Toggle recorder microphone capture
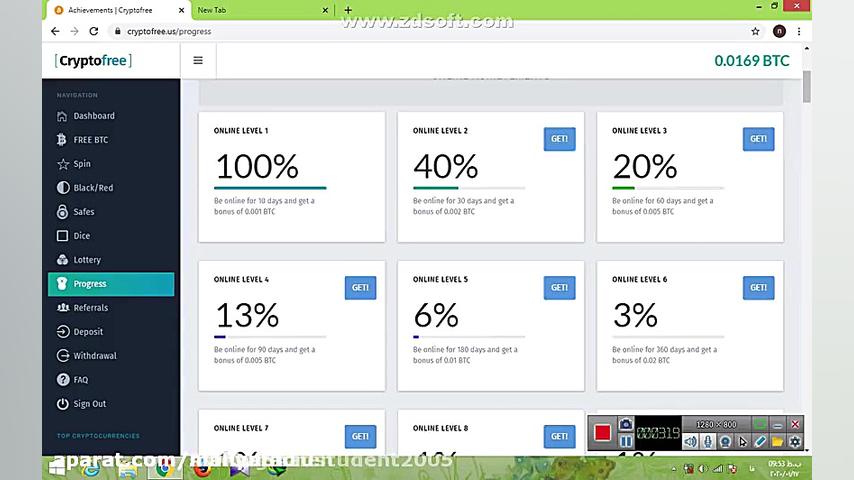The width and height of the screenshot is (854, 480). coord(707,442)
